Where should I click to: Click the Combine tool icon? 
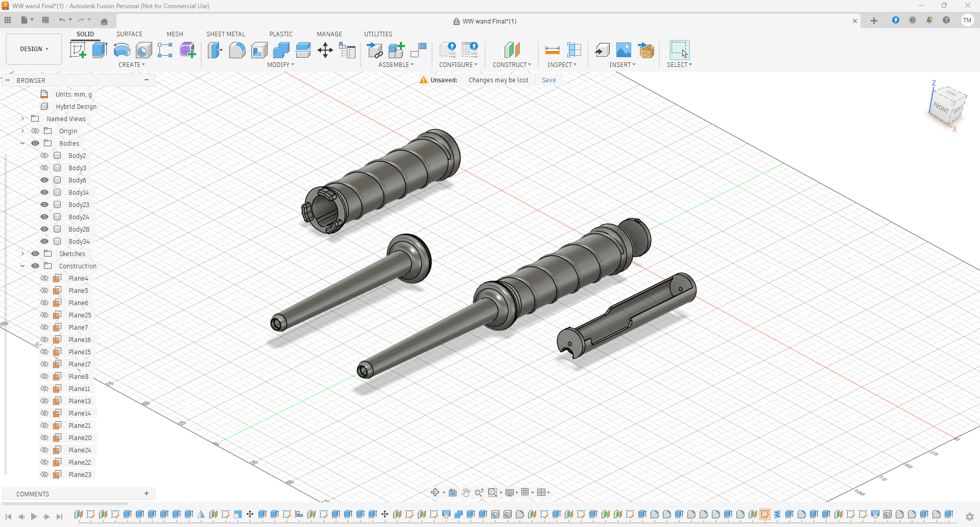(281, 50)
